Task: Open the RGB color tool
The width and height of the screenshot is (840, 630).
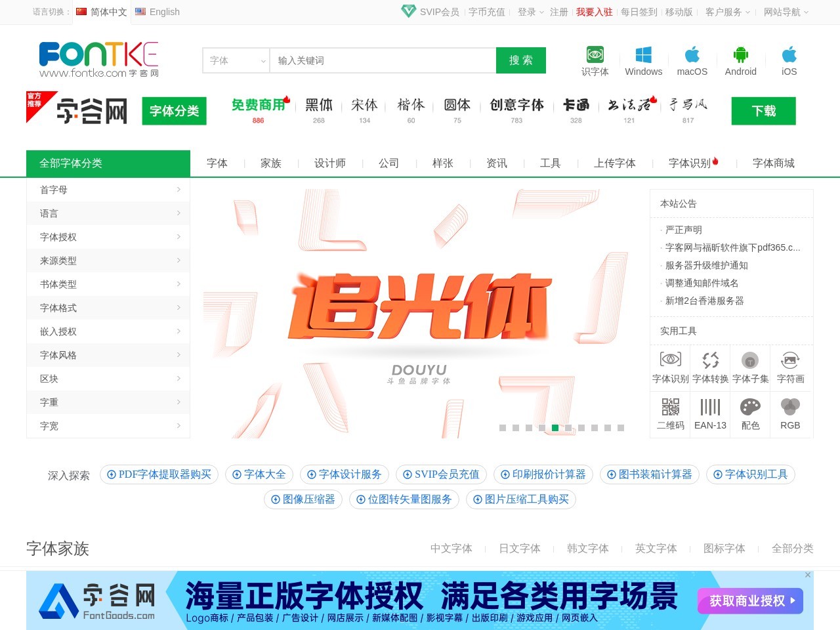Action: click(790, 408)
